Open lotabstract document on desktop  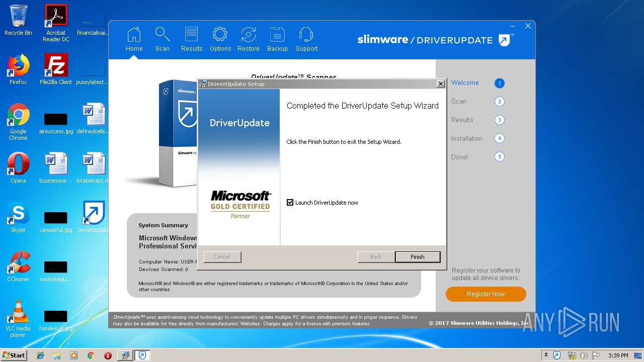tap(94, 168)
